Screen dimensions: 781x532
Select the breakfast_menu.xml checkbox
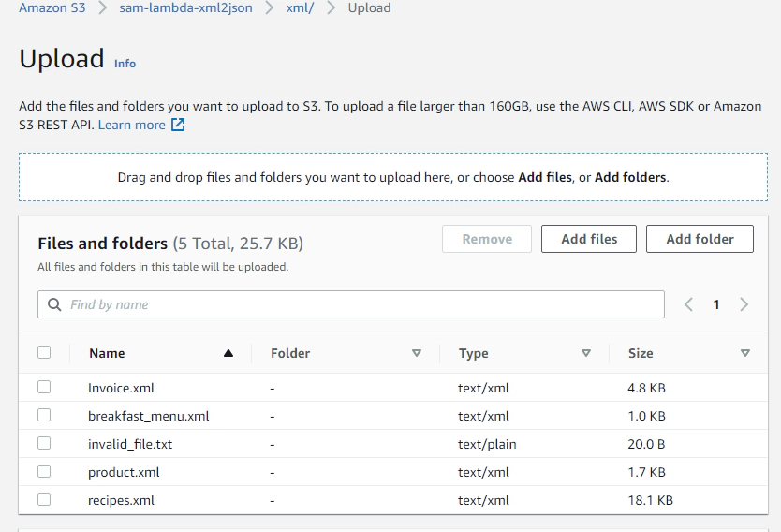coord(44,415)
